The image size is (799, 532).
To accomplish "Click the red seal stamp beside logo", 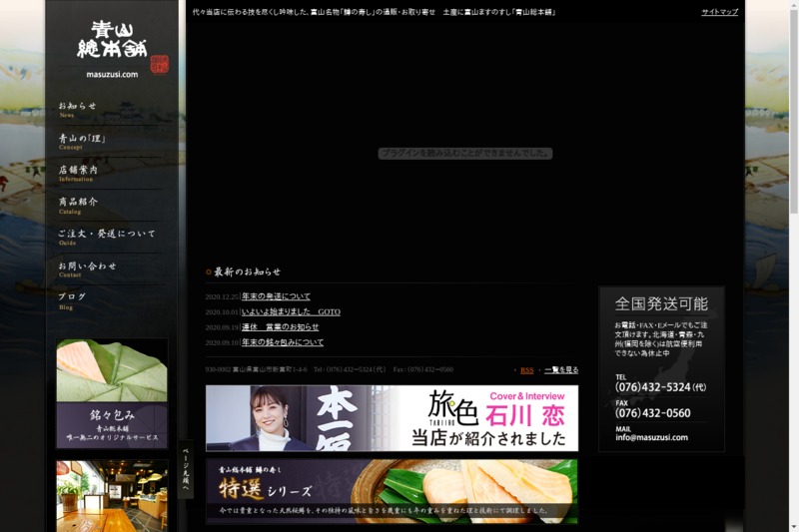I will pos(160,64).
